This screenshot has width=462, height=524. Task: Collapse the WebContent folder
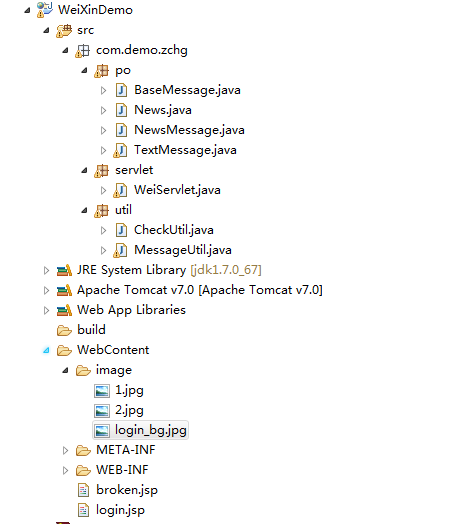46,351
